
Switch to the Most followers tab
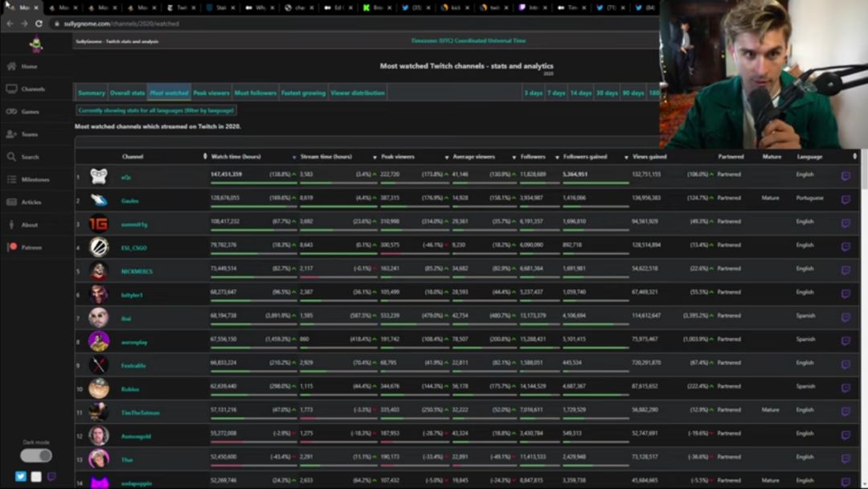pos(256,93)
